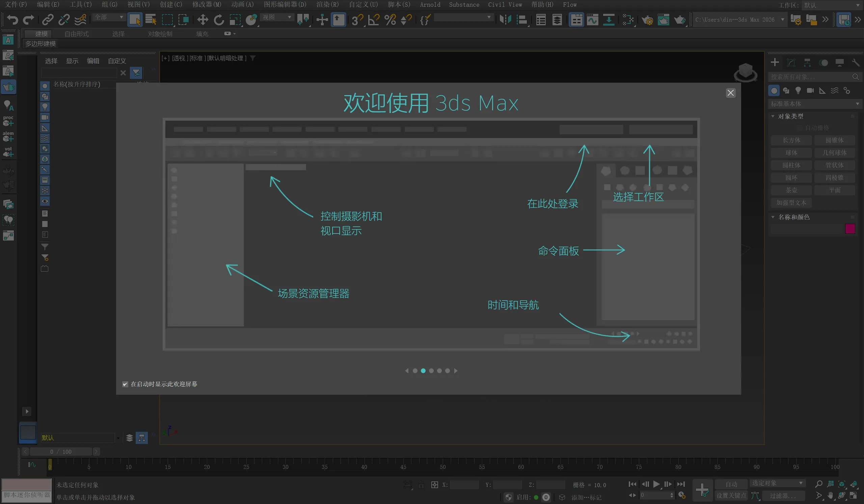Select the Move tool in toolbar
864x504 pixels.
[x=202, y=20]
